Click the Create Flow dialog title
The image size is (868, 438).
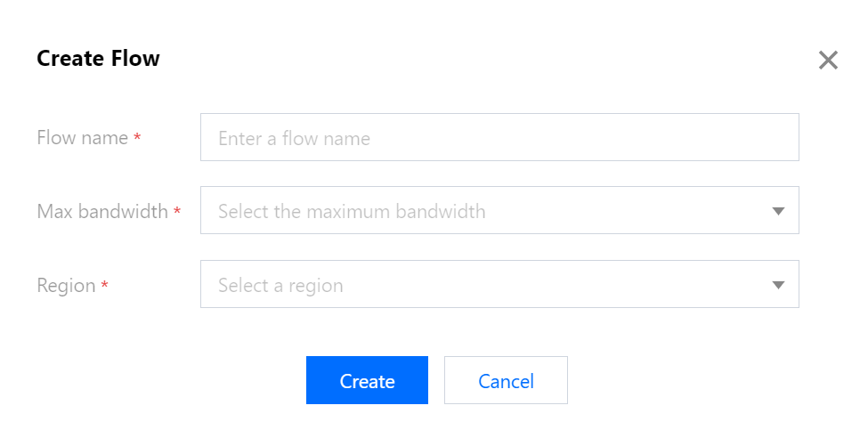pos(98,59)
